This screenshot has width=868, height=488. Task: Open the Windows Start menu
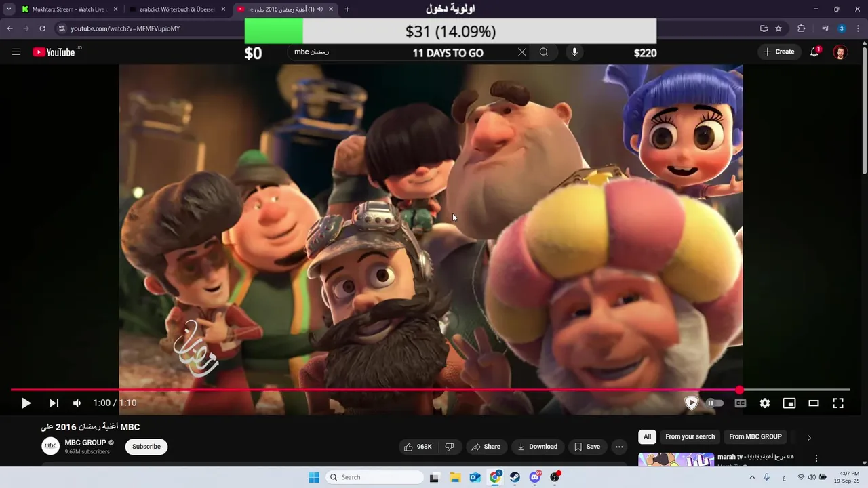point(314,477)
